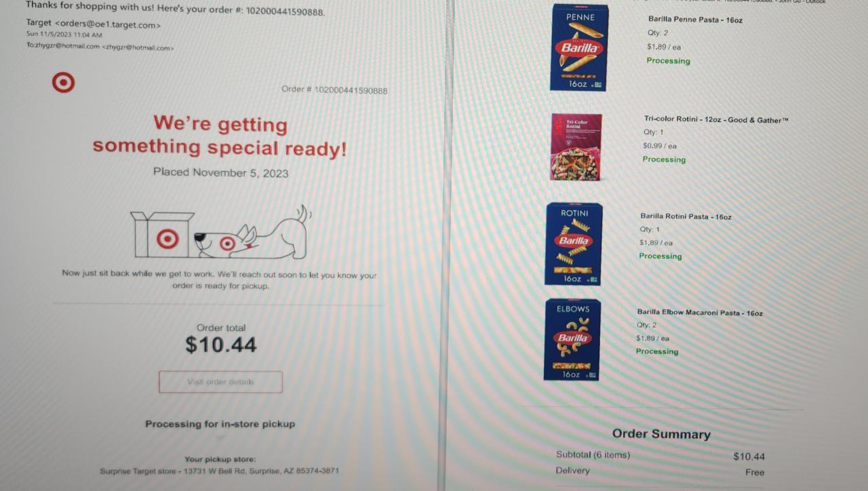Click the Order Summary heading
This screenshot has width=868, height=491.
click(x=661, y=434)
